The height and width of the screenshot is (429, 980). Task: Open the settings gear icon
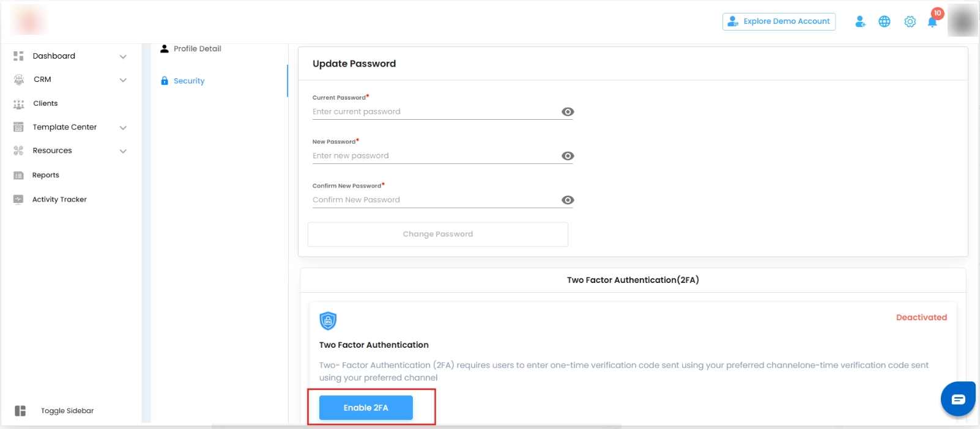point(910,22)
